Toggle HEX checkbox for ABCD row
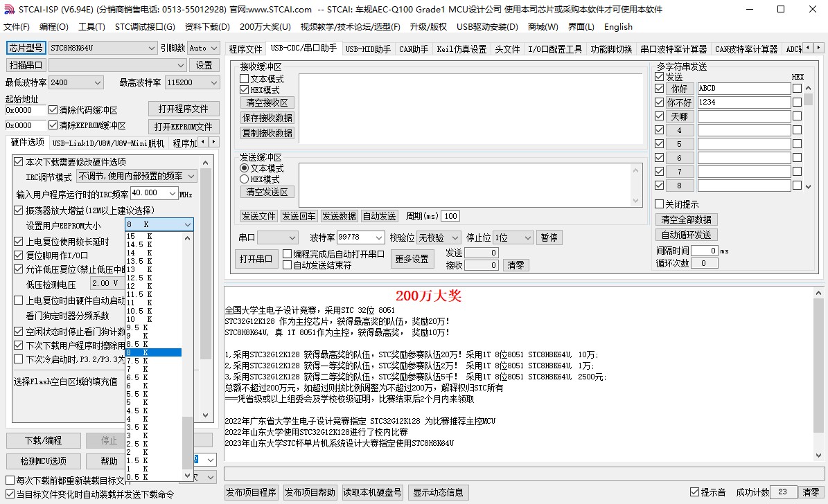This screenshot has height=504, width=828. [797, 88]
